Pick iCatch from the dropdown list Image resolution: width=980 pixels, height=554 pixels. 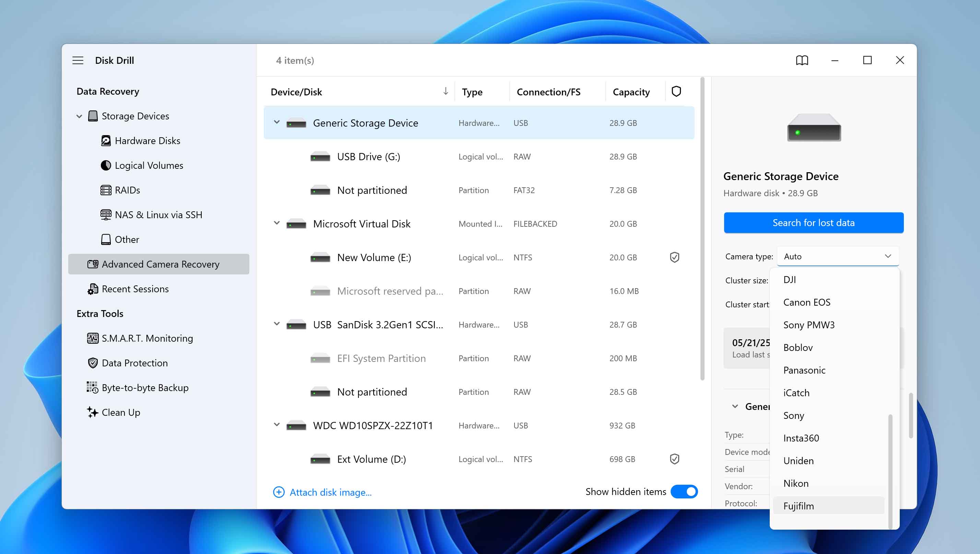[829, 393]
